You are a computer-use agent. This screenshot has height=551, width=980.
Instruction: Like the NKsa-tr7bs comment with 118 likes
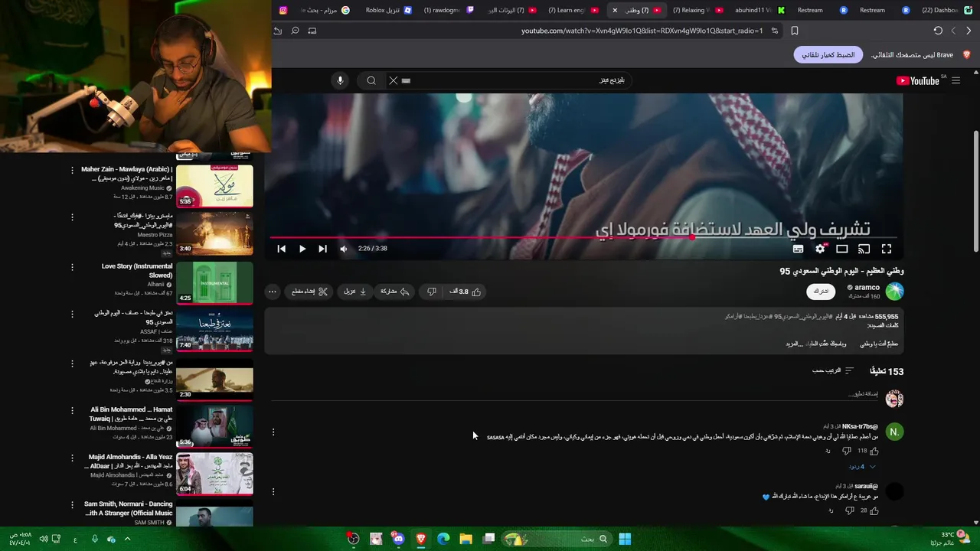click(874, 451)
